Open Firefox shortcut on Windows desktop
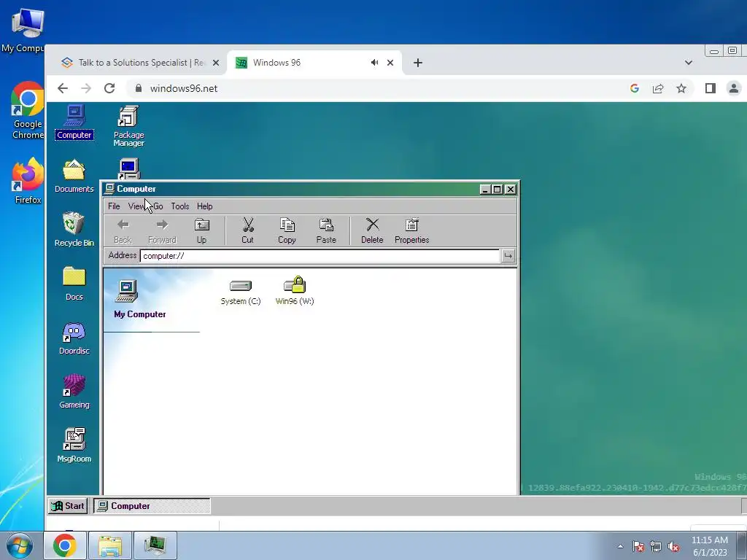 (28, 181)
